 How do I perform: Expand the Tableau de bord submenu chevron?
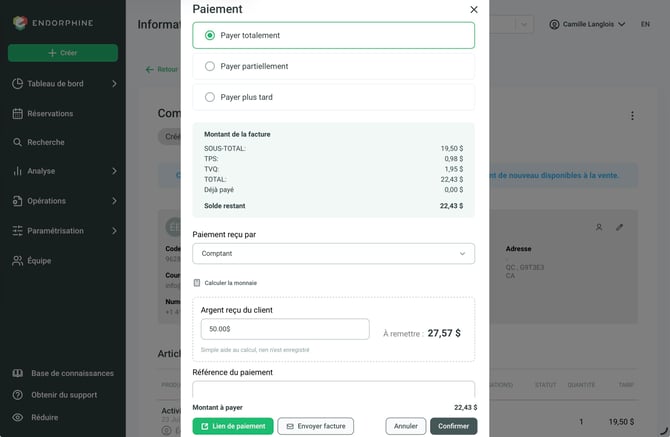(x=114, y=84)
